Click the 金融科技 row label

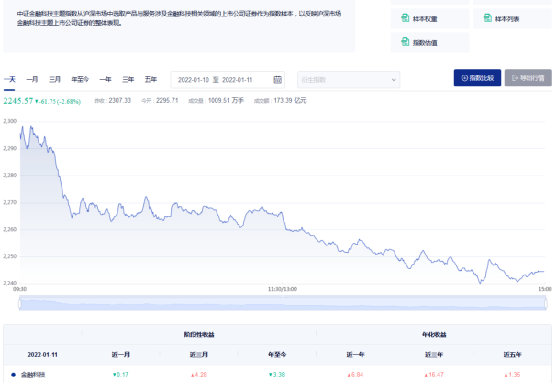point(33,375)
